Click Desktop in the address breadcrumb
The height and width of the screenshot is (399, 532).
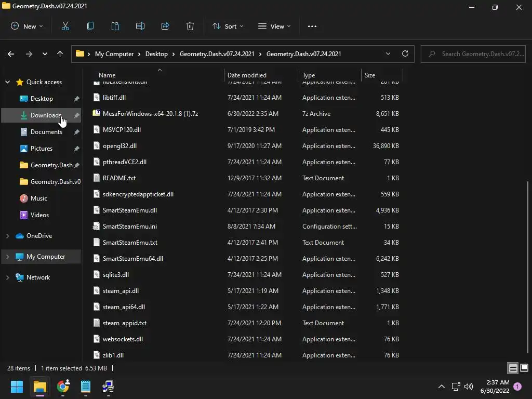(x=156, y=54)
